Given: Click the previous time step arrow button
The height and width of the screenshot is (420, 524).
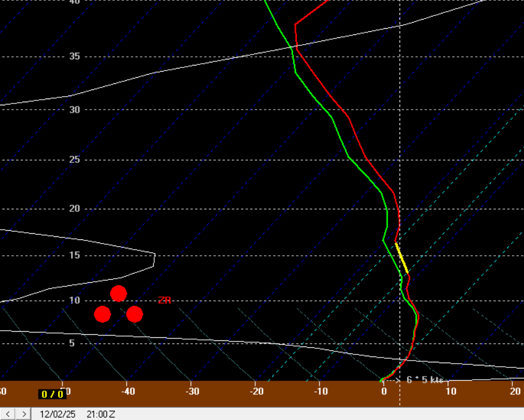Looking at the screenshot, I should click(7, 414).
